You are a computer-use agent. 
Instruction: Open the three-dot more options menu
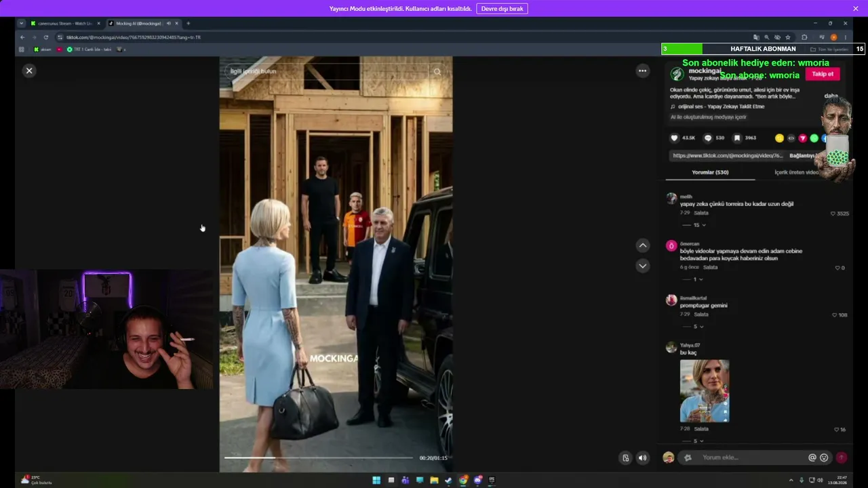[x=642, y=70]
